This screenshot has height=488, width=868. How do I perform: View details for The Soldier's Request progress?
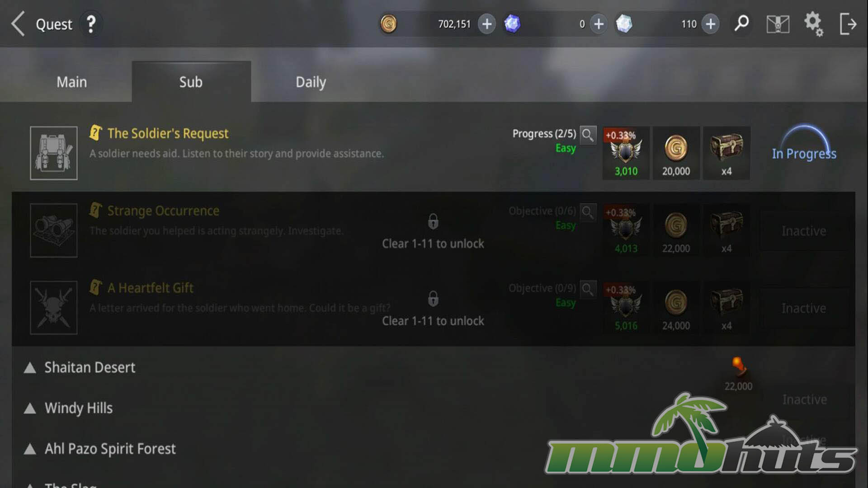point(588,135)
